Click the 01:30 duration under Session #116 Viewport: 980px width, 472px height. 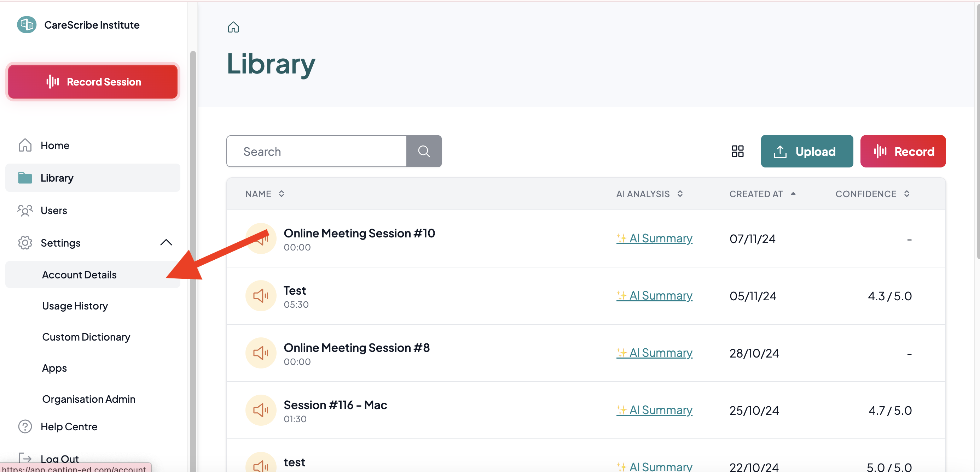(x=295, y=419)
